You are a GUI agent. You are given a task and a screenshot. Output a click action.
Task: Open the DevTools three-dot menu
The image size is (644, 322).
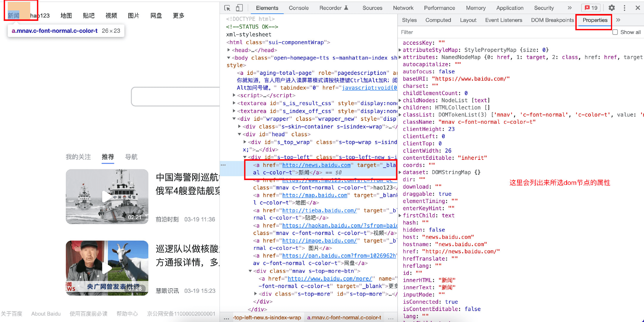[625, 8]
